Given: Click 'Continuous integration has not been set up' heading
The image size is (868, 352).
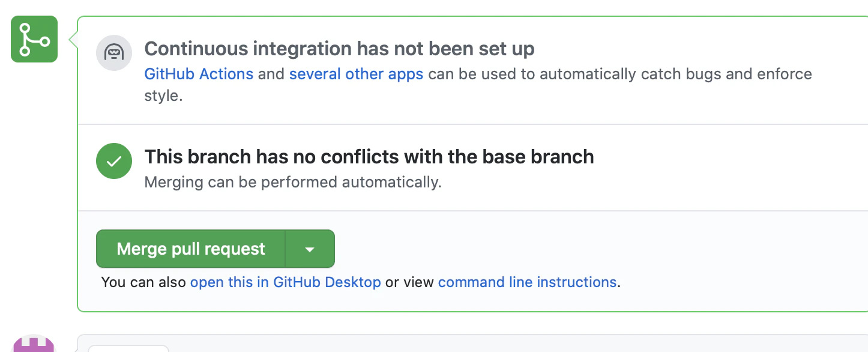Looking at the screenshot, I should [x=340, y=49].
